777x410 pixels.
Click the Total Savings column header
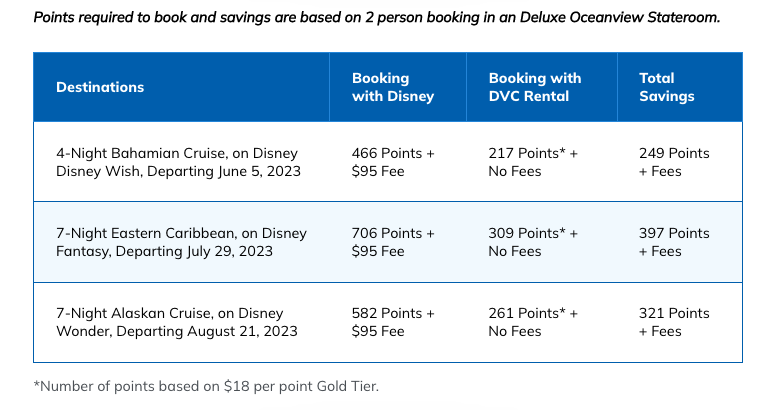666,87
